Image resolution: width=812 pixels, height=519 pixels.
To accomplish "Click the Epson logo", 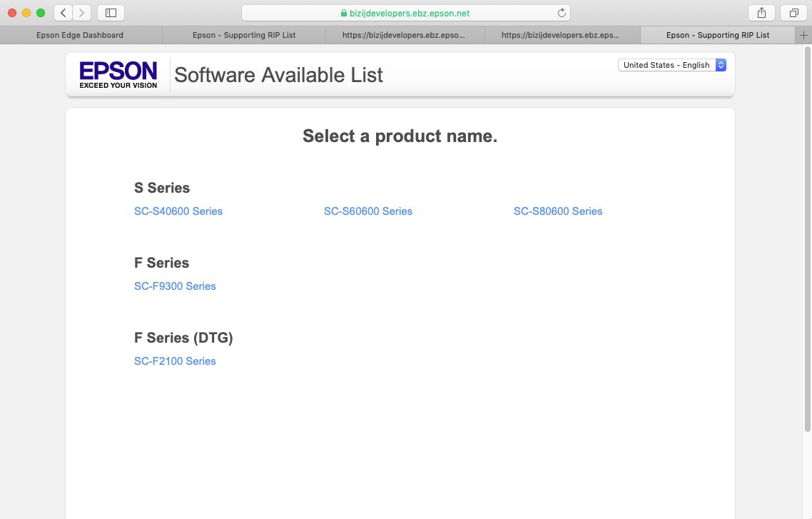I will tap(118, 74).
